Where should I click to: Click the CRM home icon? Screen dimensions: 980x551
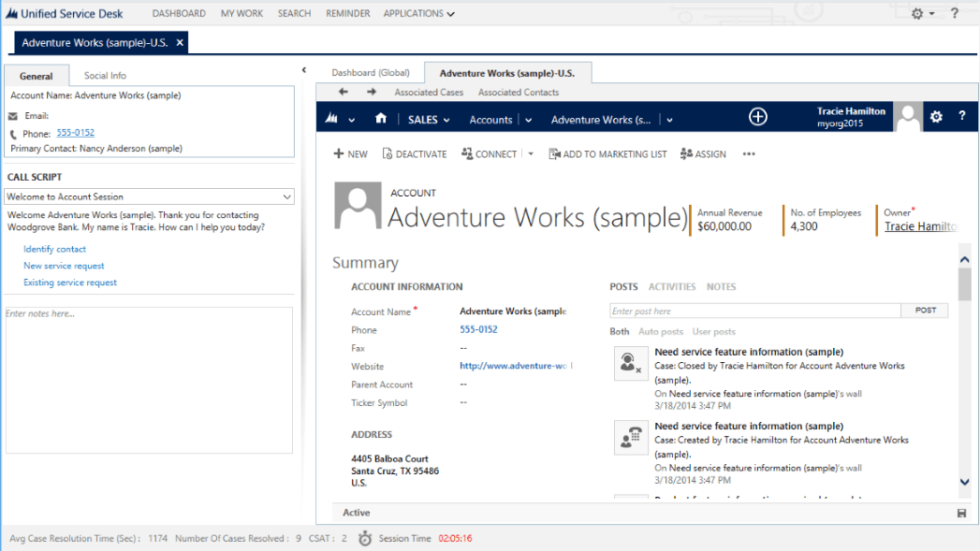[380, 119]
